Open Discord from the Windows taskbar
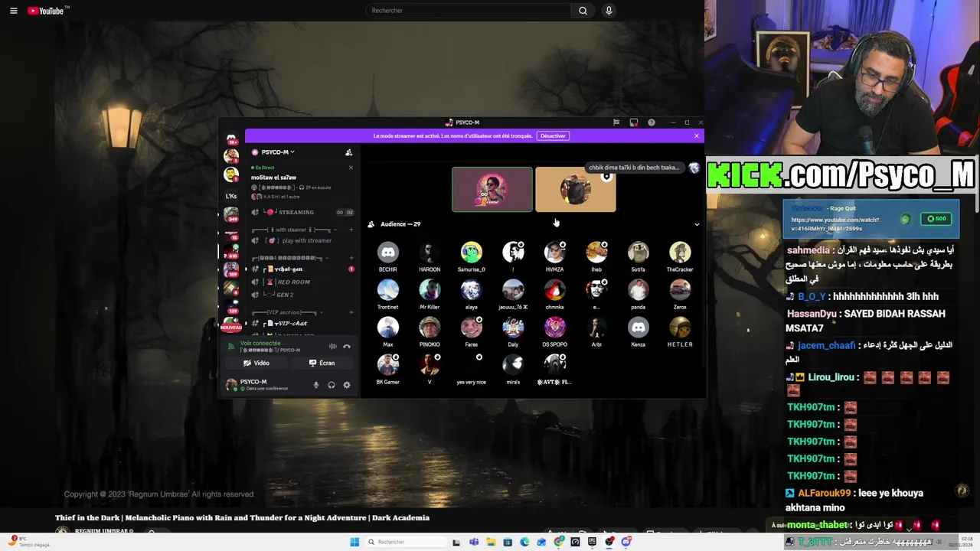This screenshot has width=980, height=551. [x=626, y=542]
